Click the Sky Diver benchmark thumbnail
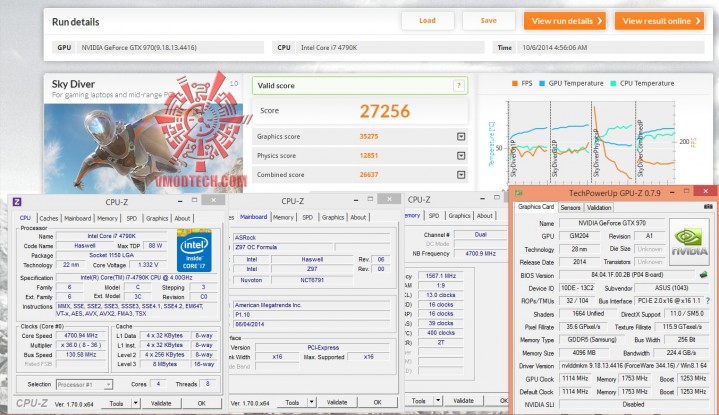The width and height of the screenshot is (719, 415). (x=144, y=148)
